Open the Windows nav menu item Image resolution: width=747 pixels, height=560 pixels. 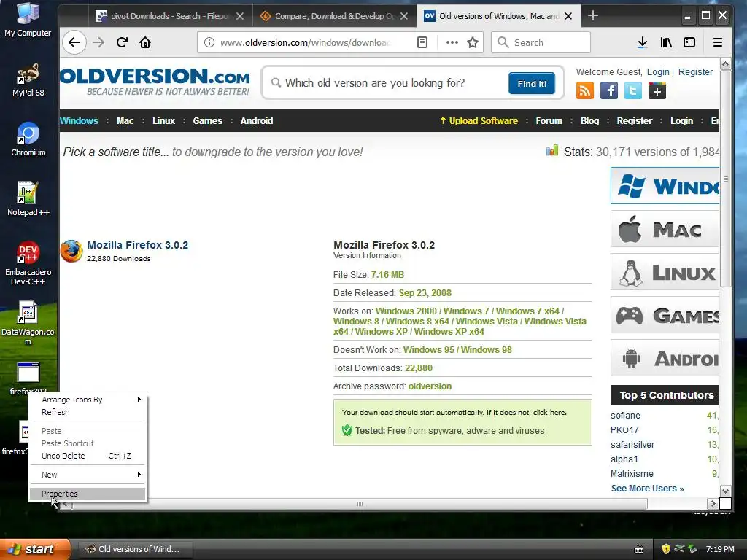pos(79,121)
